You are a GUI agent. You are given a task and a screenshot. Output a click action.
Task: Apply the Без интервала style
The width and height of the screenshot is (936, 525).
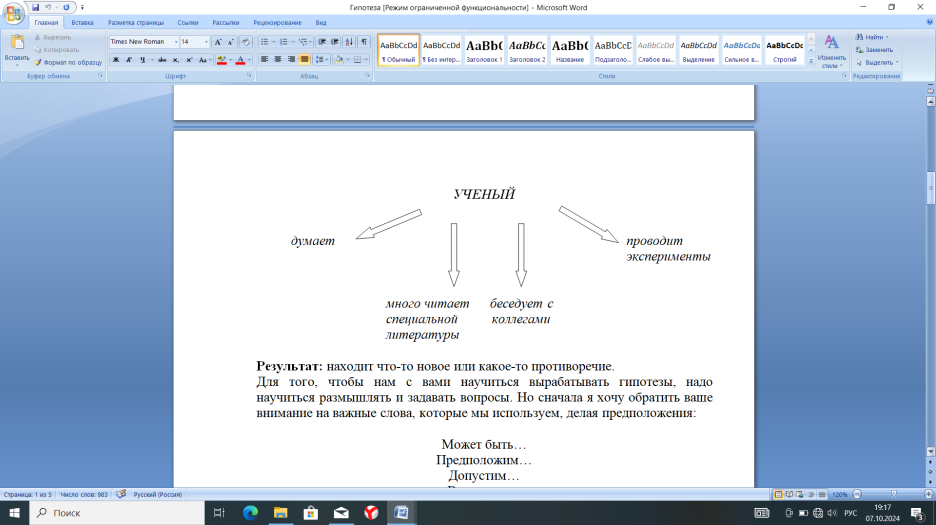pyautogui.click(x=441, y=50)
